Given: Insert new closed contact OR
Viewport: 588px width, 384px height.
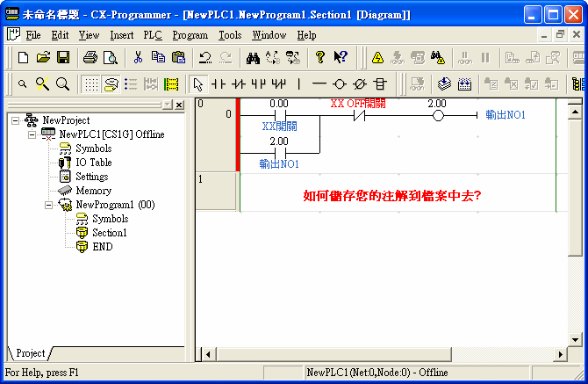Looking at the screenshot, I should coord(279,84).
